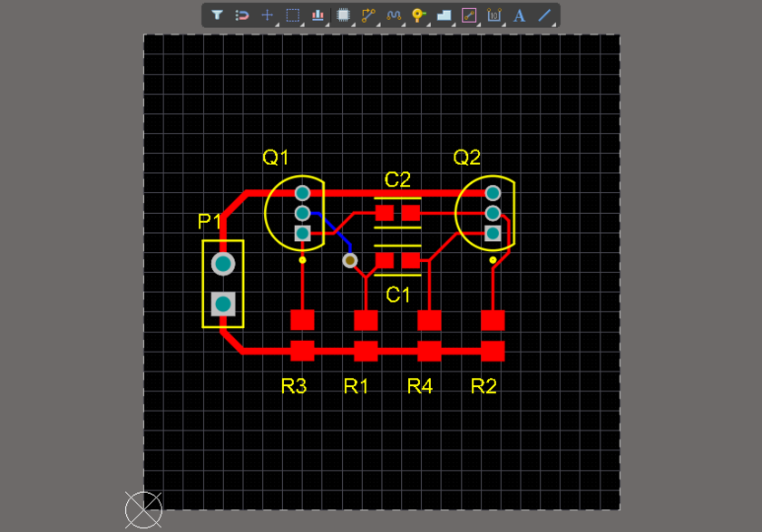The image size is (762, 532).
Task: Expand the via tool options triangle
Action: tap(427, 23)
